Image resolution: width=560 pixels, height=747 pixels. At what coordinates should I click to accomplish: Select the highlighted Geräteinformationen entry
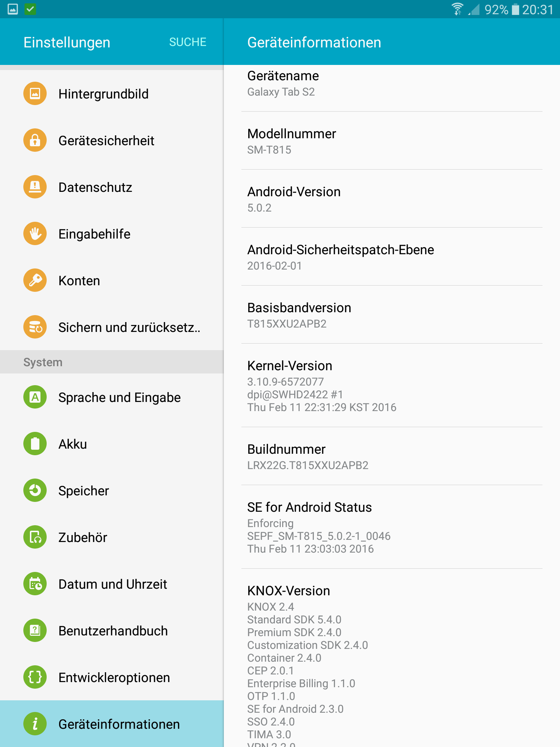pos(112,724)
